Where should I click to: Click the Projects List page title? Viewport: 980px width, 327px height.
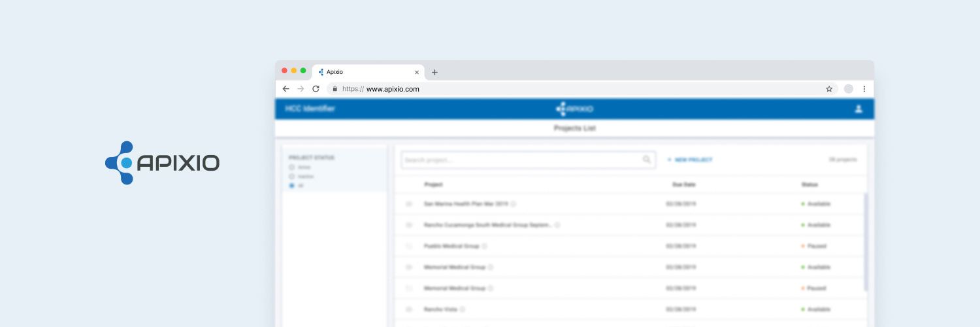(x=574, y=128)
